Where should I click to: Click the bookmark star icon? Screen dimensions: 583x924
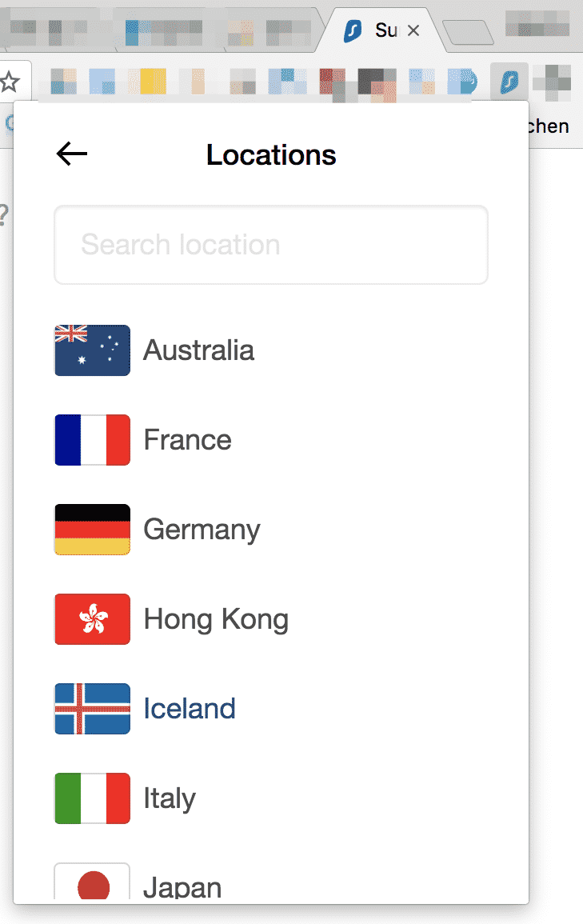[x=10, y=81]
